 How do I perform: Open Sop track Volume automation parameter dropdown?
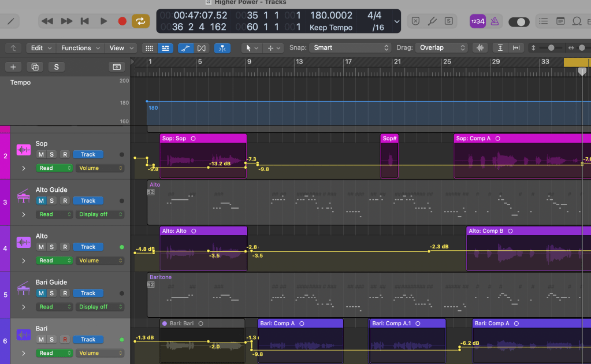(100, 168)
